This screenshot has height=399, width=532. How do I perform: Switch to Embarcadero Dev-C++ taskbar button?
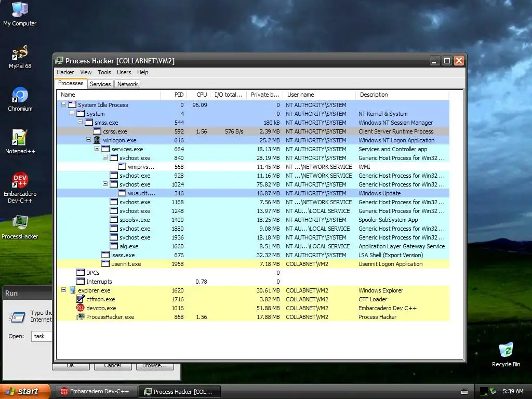(96, 392)
